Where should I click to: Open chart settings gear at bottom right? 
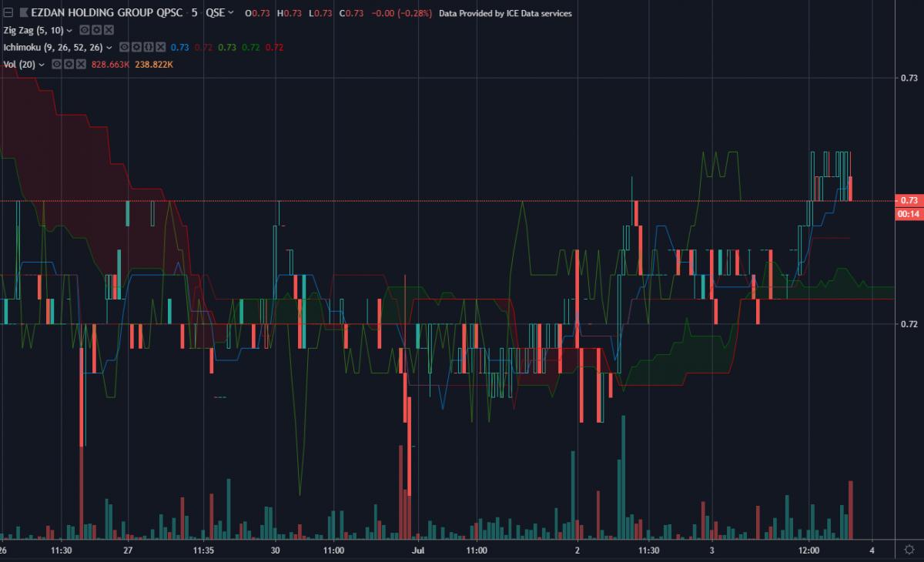coord(909,550)
